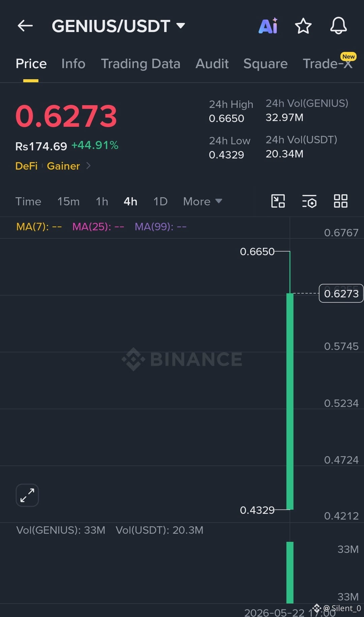Switch to the Info tab
The width and height of the screenshot is (364, 617).
73,63
